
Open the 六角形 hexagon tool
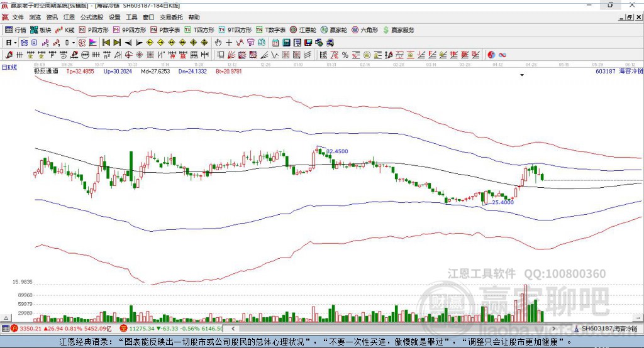[365, 30]
